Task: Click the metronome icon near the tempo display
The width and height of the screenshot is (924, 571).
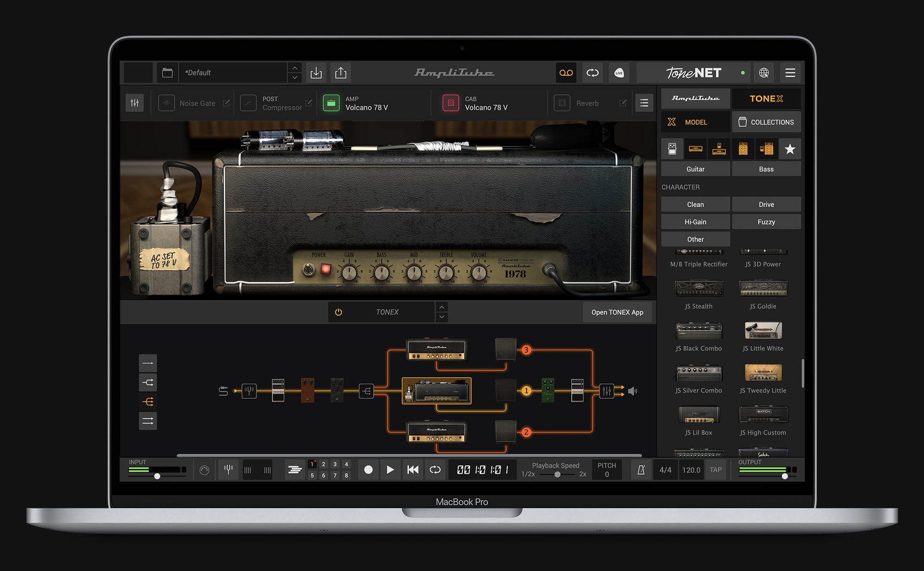Action: [641, 469]
